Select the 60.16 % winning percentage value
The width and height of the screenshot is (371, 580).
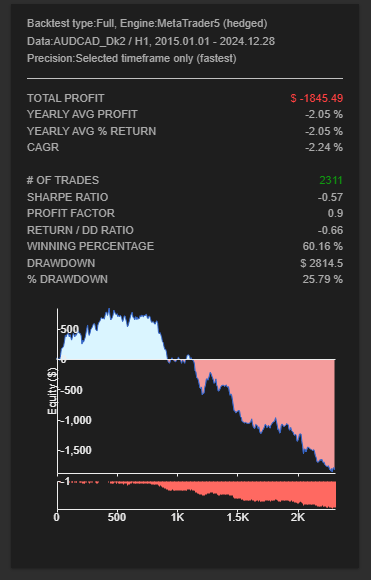(x=323, y=246)
